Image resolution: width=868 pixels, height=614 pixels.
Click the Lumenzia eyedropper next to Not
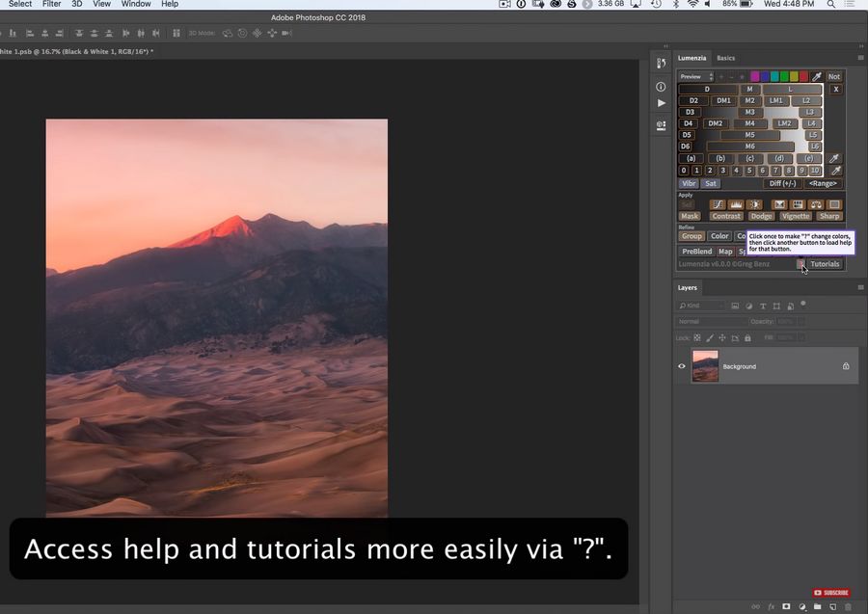pos(817,76)
